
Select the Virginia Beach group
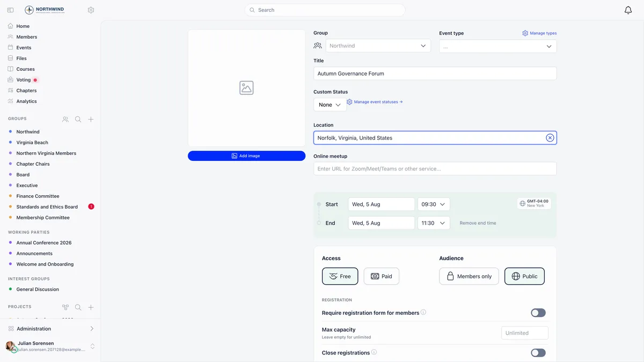(x=32, y=143)
